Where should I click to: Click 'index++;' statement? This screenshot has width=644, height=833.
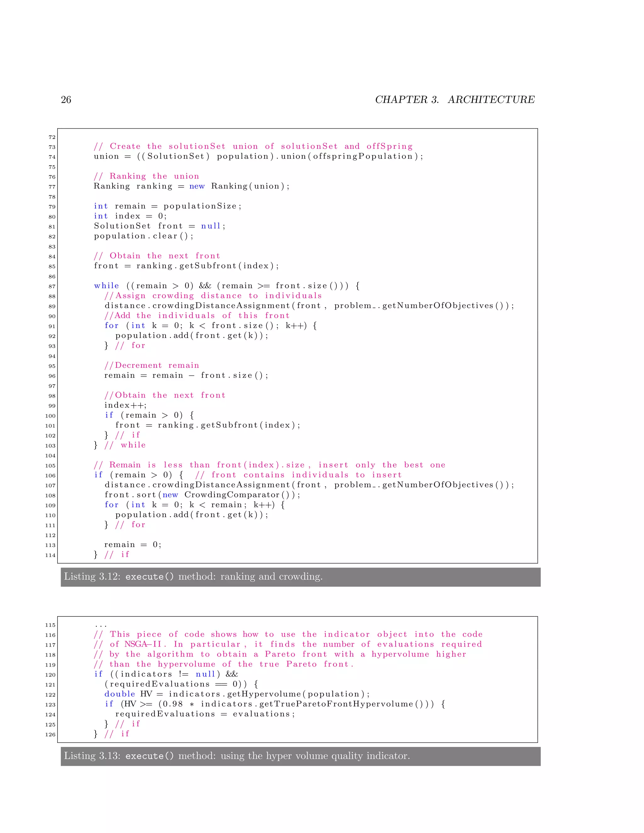tap(125, 405)
